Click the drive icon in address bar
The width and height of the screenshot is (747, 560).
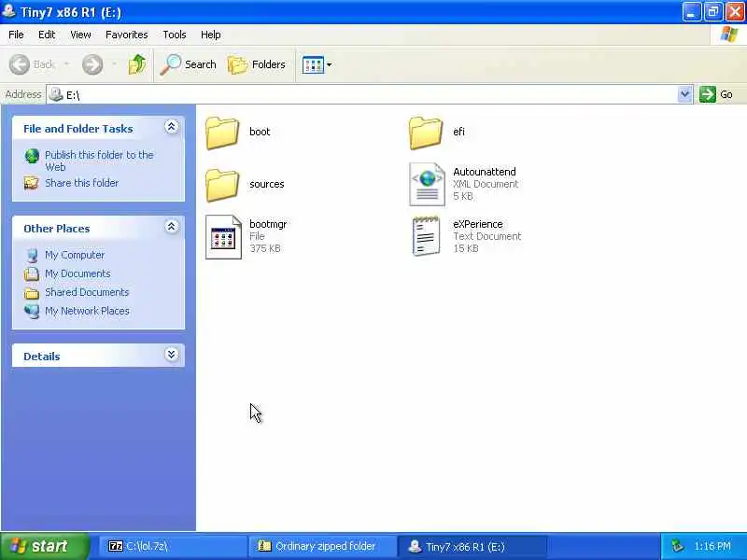pos(56,94)
